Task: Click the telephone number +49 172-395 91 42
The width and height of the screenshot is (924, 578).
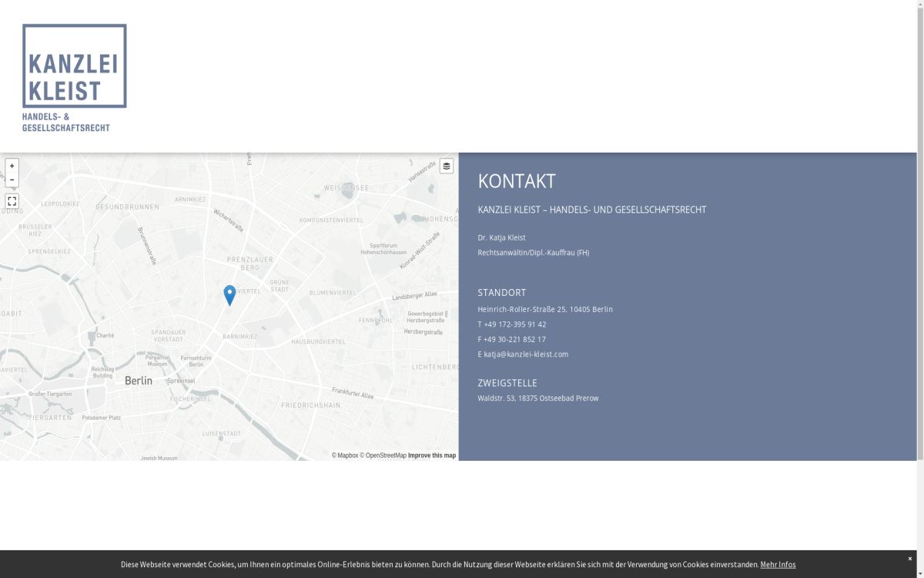Action: tap(514, 324)
